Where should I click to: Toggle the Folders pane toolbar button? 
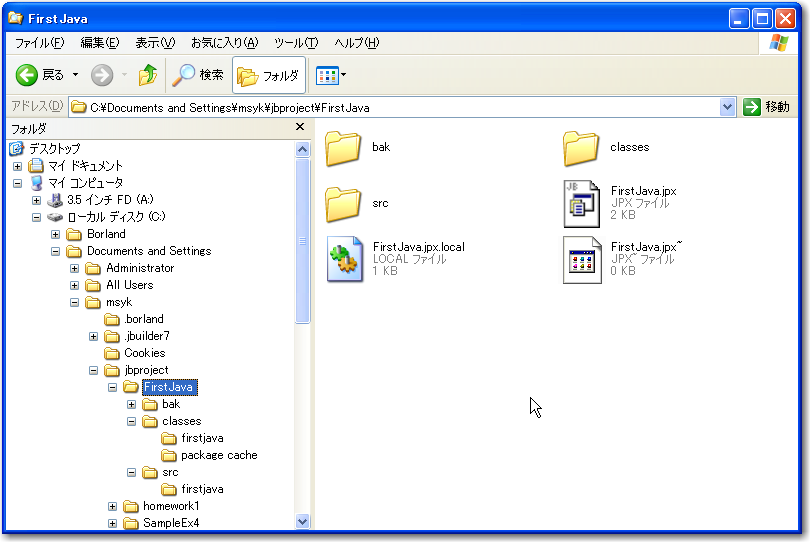click(269, 75)
